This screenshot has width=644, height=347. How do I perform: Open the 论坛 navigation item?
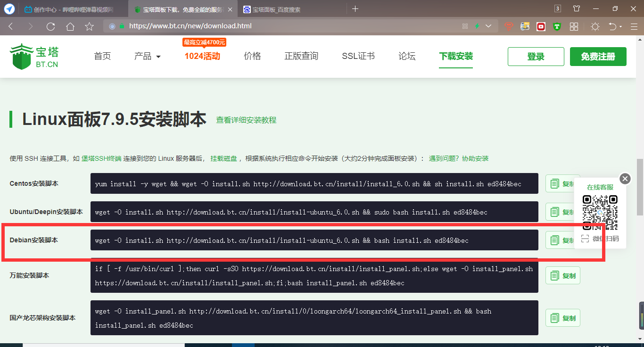(407, 56)
